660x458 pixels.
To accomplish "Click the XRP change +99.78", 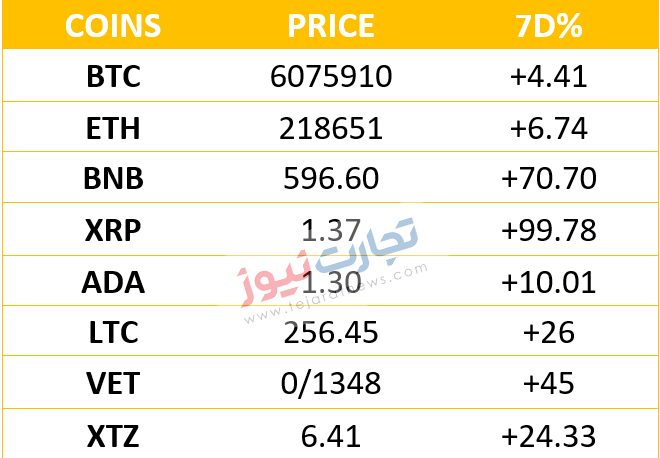I will (x=549, y=231).
